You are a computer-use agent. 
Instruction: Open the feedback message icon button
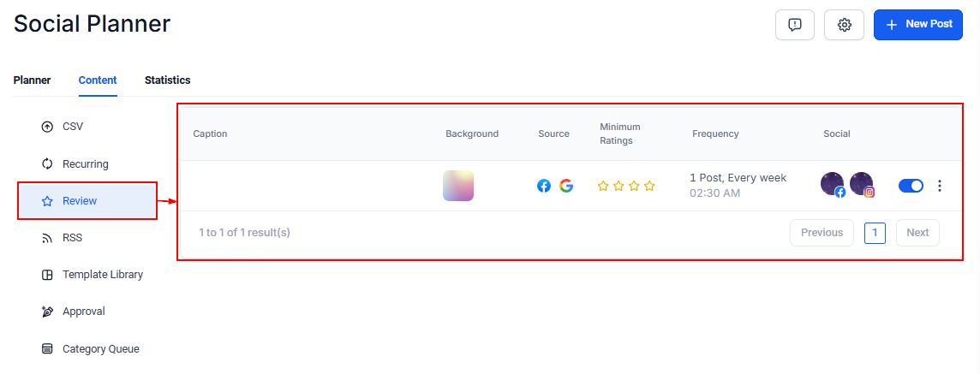(794, 25)
